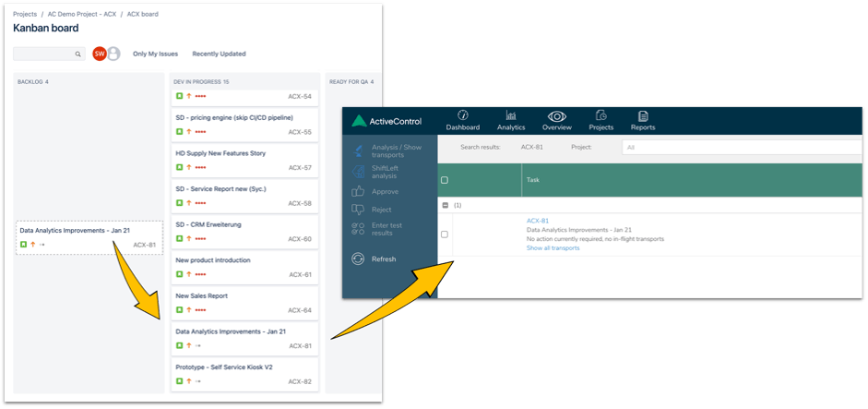Click issue key ACX-58
The width and height of the screenshot is (868, 409).
pos(300,203)
